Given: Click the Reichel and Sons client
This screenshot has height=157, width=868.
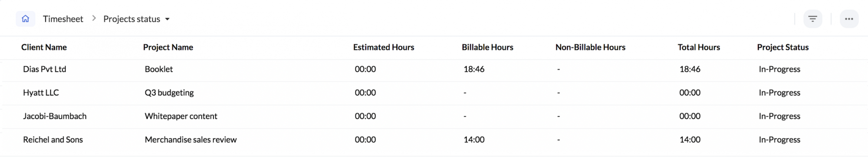Looking at the screenshot, I should [53, 140].
